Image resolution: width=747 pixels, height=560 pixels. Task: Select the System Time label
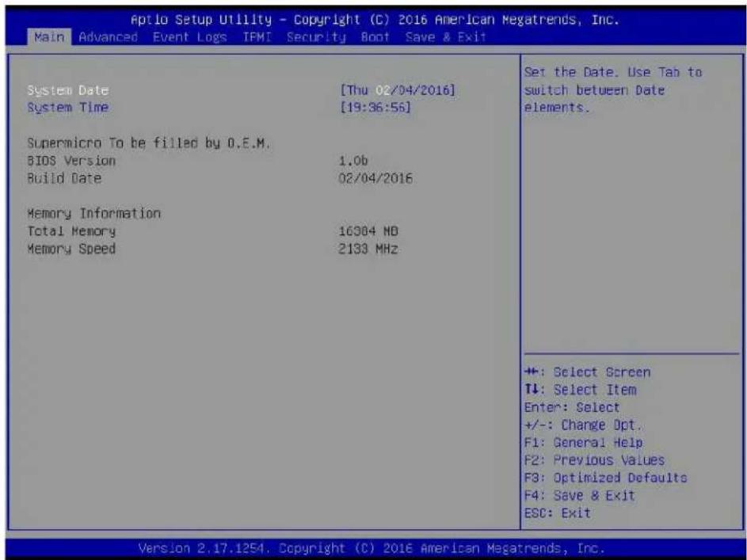coord(67,108)
